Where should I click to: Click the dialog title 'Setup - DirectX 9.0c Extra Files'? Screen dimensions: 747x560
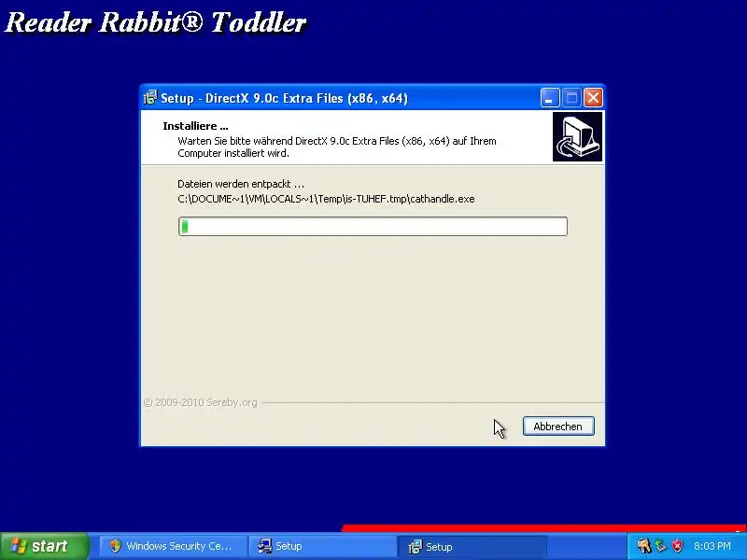click(x=284, y=98)
